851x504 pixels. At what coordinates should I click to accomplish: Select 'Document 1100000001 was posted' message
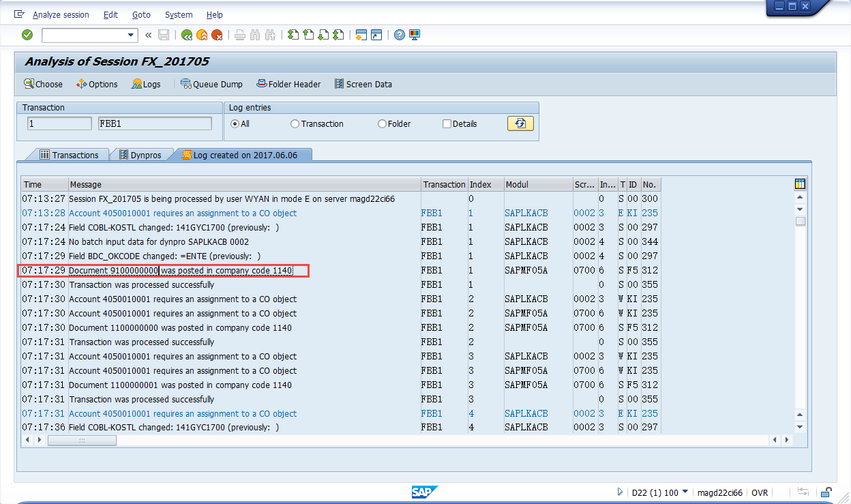point(181,385)
